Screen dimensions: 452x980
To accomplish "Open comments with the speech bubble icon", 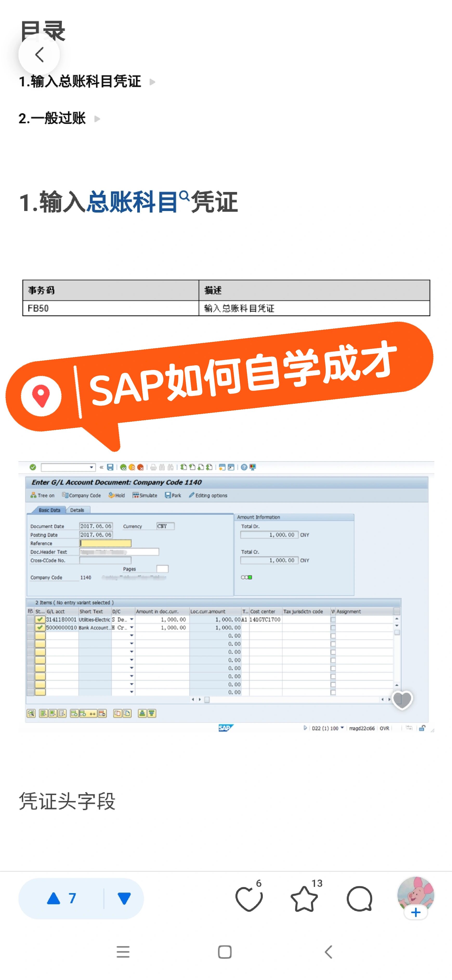I will (x=359, y=899).
